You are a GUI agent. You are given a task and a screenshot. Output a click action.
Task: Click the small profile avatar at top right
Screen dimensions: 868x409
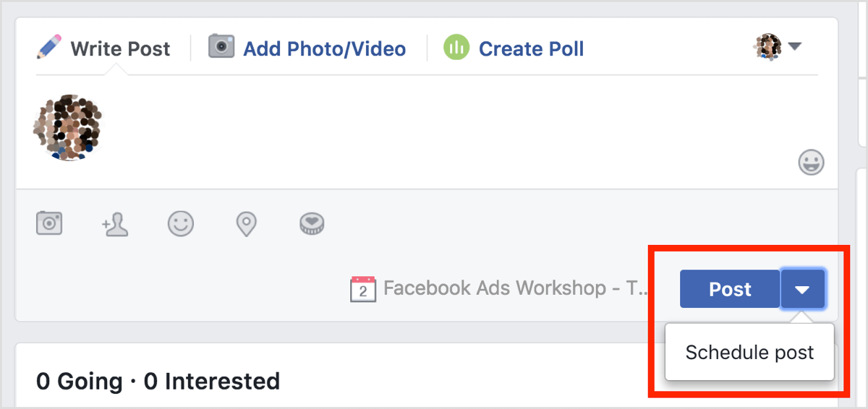pyautogui.click(x=767, y=47)
